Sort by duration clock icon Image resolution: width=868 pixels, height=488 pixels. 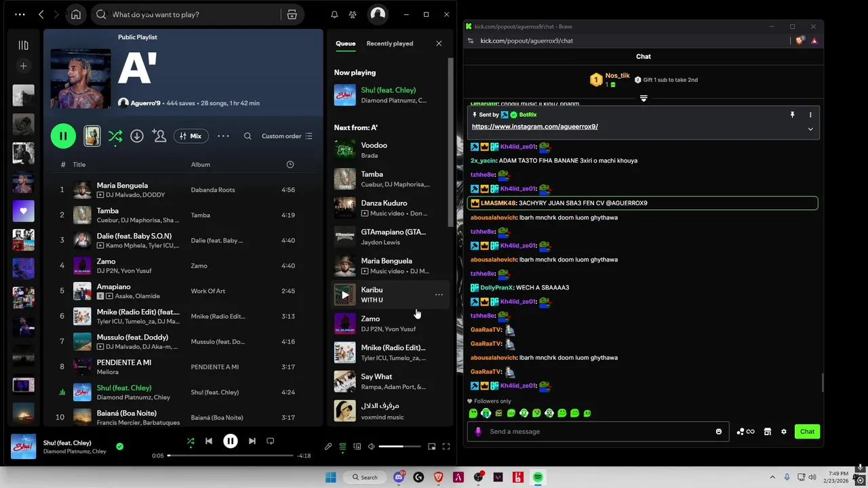point(290,165)
